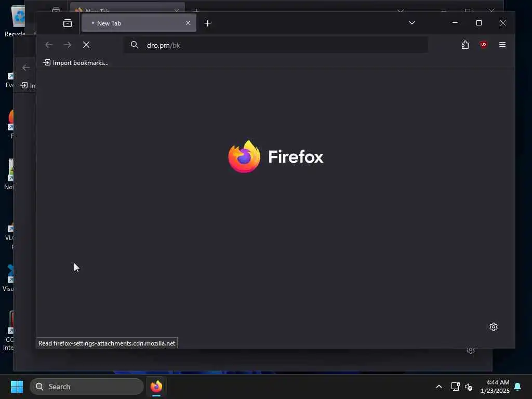
Task: Click the Firefox taskbar icon
Action: (156, 387)
